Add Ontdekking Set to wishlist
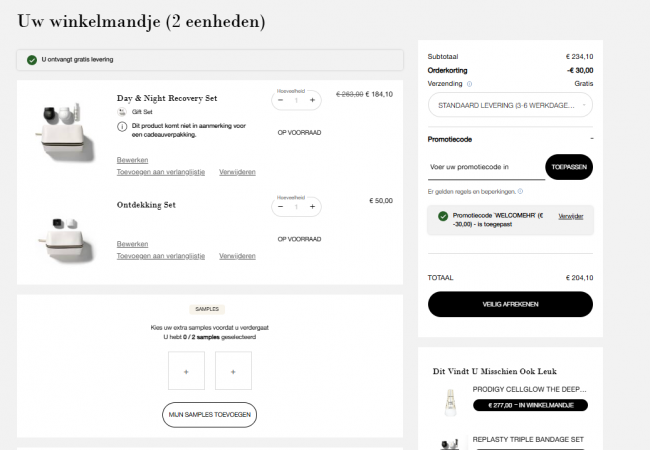 (161, 256)
